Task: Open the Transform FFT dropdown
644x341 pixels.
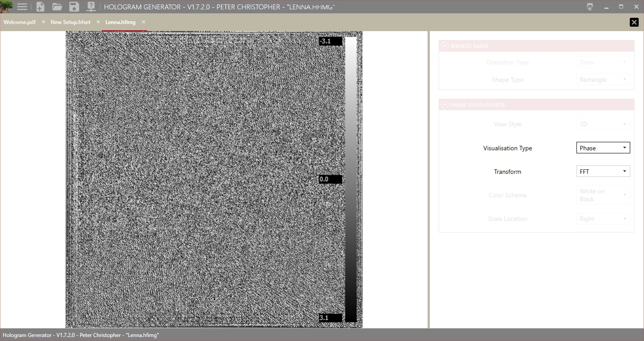Action: [603, 172]
